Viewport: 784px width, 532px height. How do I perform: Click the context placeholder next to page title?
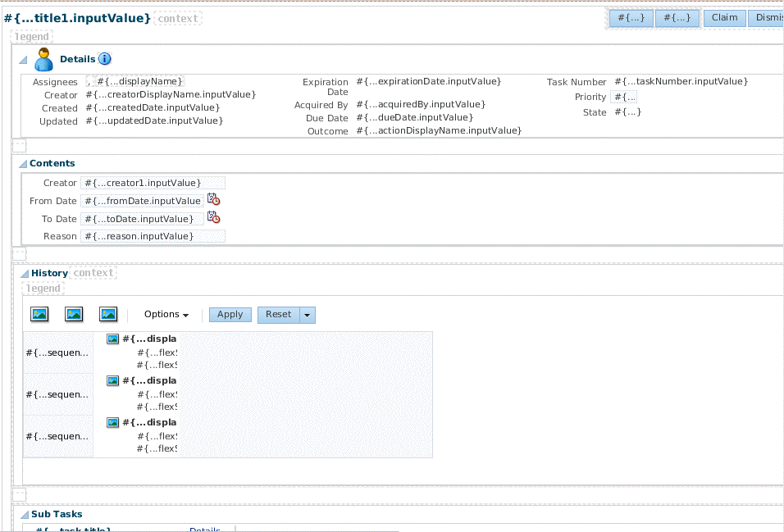(178, 19)
